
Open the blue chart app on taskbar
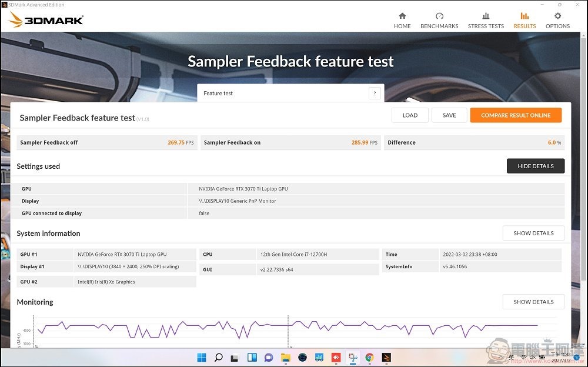tap(319, 358)
